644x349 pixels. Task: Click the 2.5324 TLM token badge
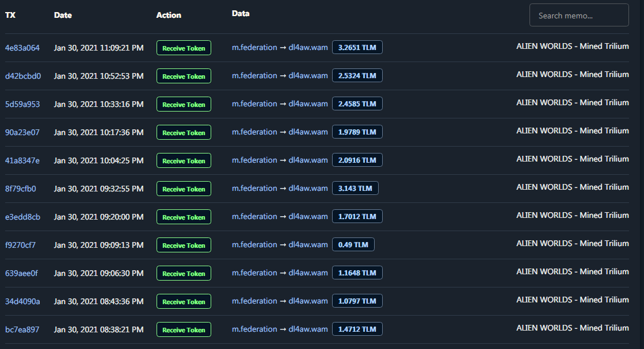[x=357, y=75]
